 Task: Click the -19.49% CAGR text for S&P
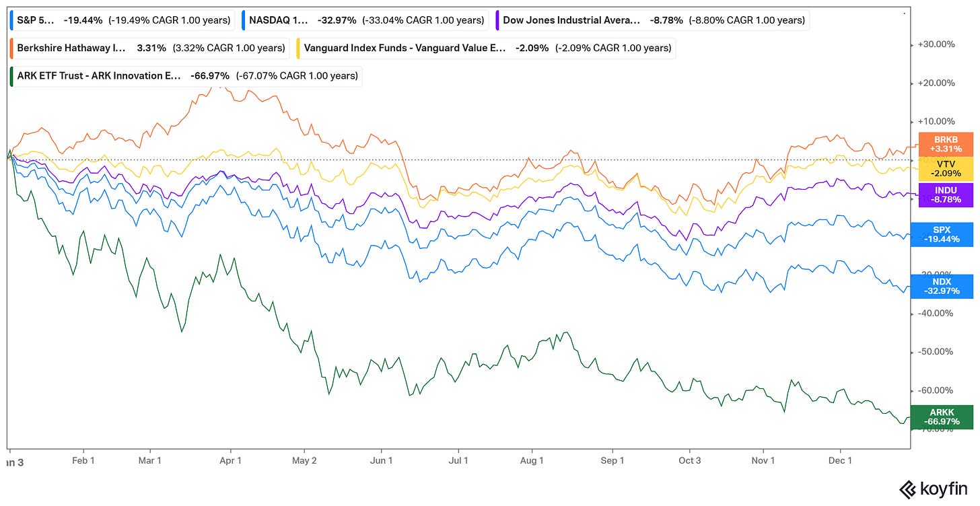[169, 20]
